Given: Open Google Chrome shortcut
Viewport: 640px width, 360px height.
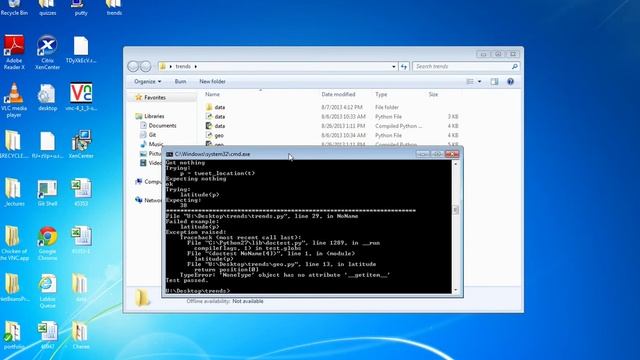Looking at the screenshot, I should (x=47, y=243).
